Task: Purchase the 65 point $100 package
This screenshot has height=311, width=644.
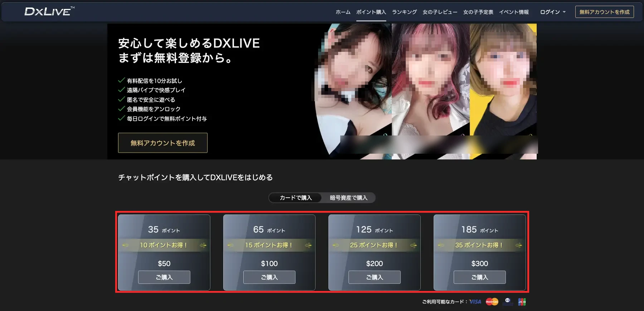Action: tap(269, 277)
